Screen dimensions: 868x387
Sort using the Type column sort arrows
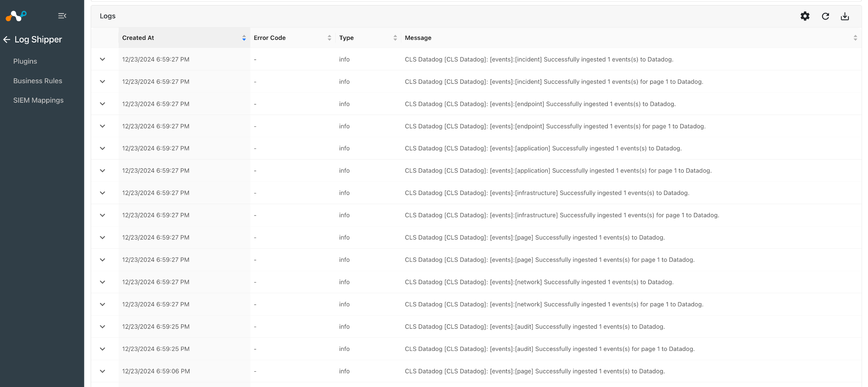[395, 38]
